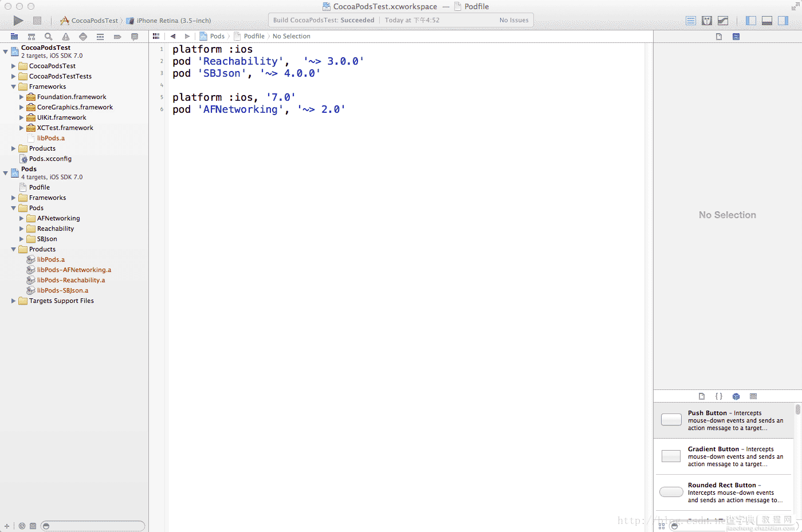This screenshot has width=802, height=532.
Task: Select the Assistant editor mode
Action: [707, 21]
